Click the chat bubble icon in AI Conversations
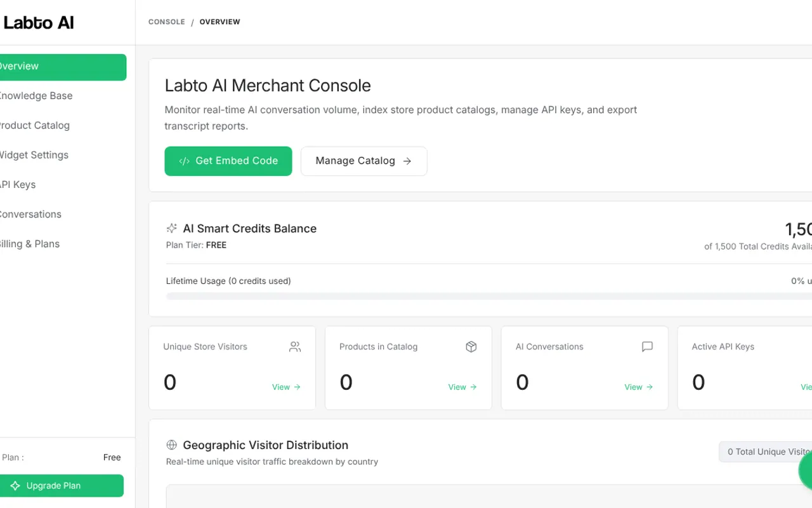This screenshot has height=508, width=812. click(x=647, y=347)
